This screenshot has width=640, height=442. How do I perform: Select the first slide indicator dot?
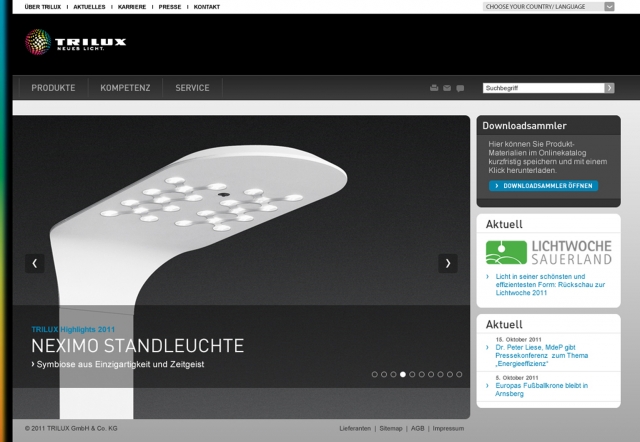pyautogui.click(x=375, y=374)
